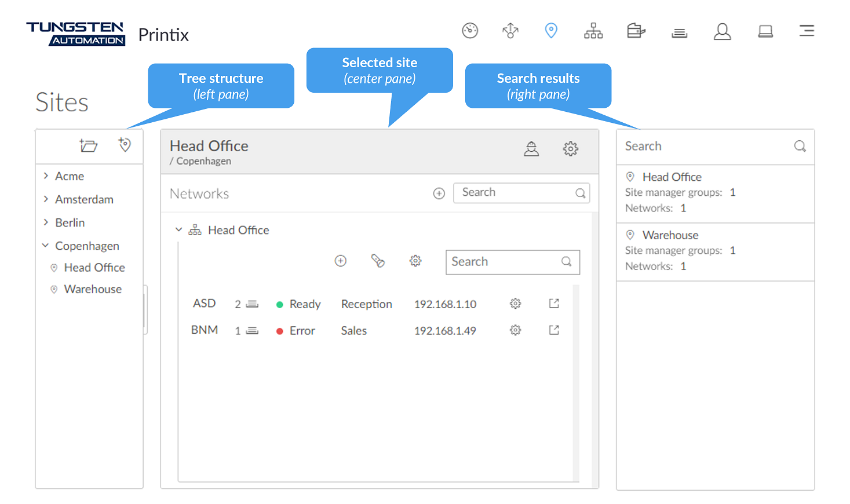
Task: Collapse the Copenhagen folder
Action: click(46, 246)
